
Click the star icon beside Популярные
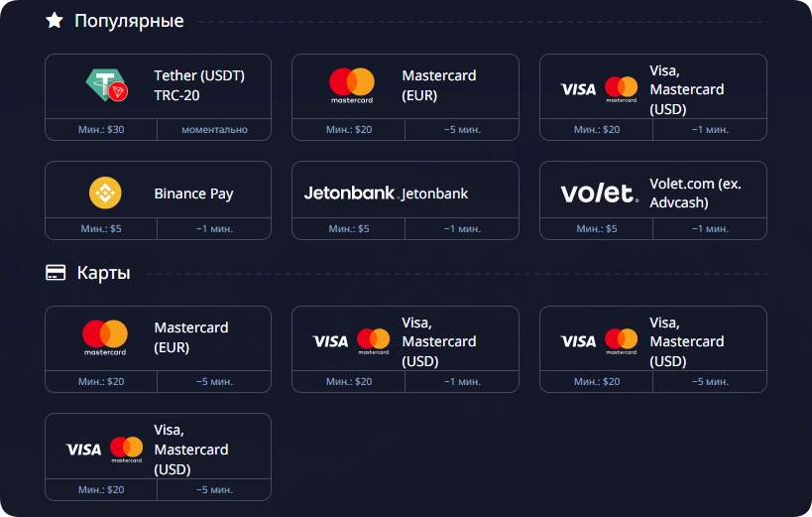point(55,21)
